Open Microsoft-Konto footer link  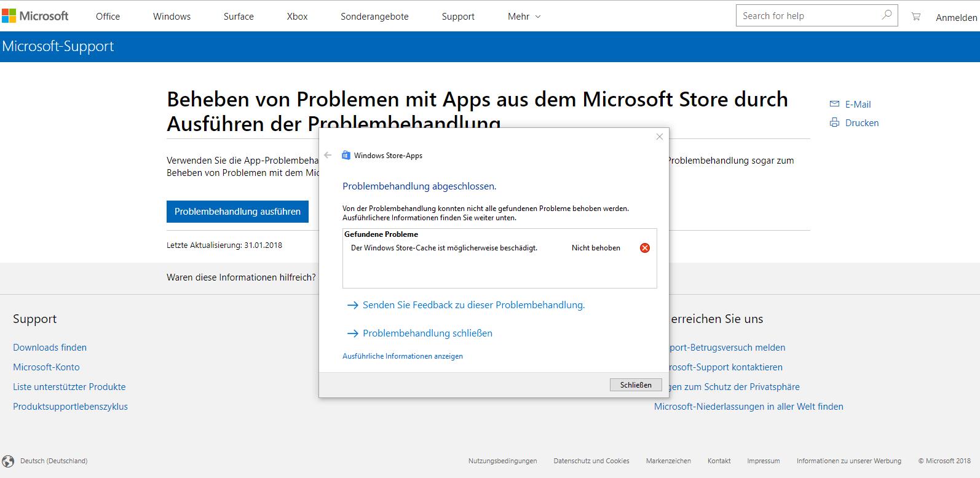(x=46, y=367)
